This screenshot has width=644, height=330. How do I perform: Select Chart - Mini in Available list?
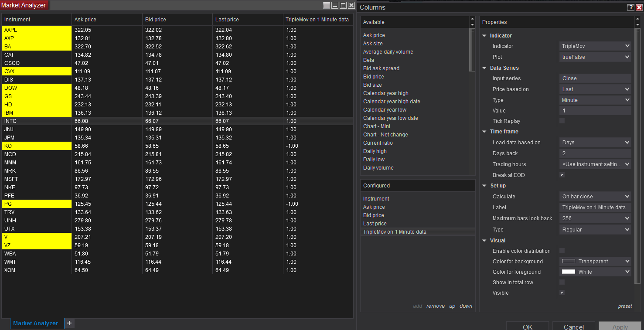377,126
